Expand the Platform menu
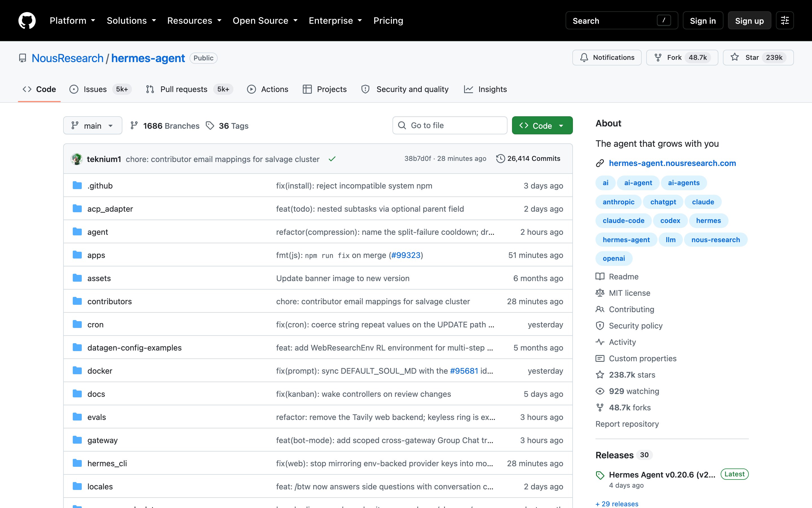This screenshot has height=508, width=812. coord(72,21)
